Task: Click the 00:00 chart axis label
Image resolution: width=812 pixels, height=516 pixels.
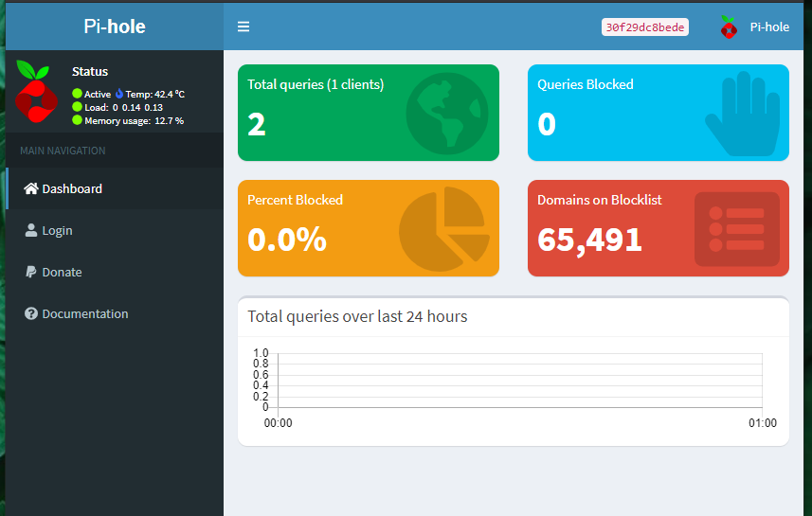Action: [x=279, y=423]
